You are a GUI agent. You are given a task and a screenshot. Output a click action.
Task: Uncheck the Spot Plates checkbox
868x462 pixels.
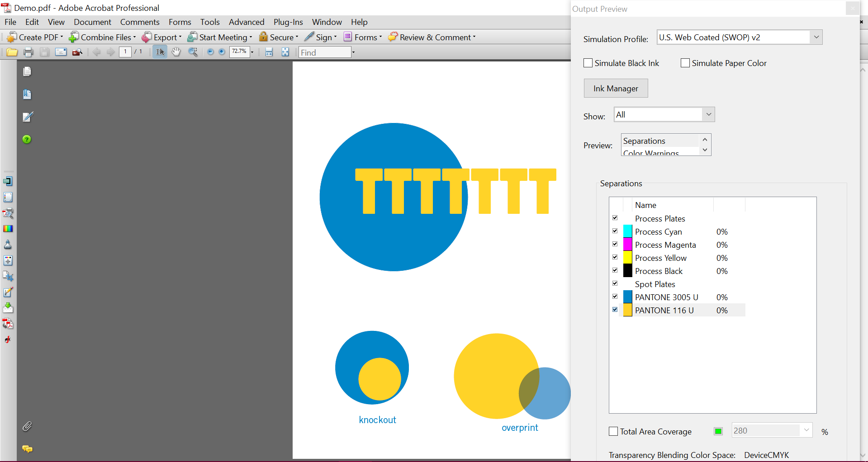point(615,283)
